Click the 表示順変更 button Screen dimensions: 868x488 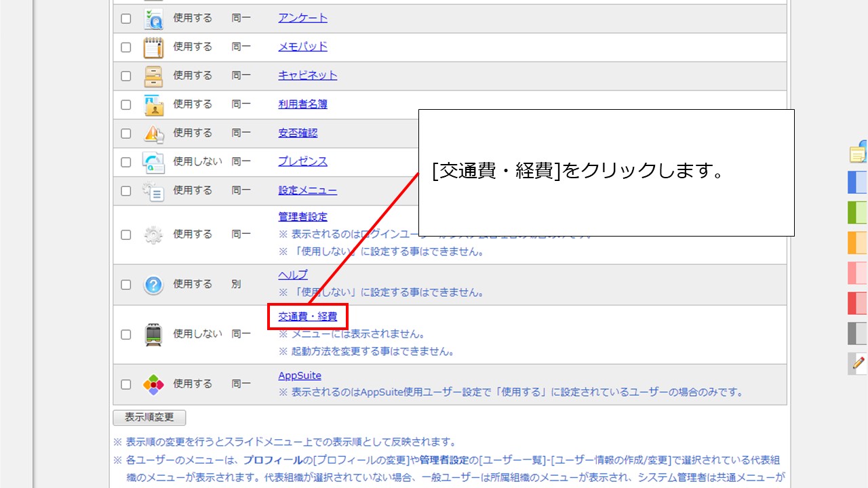click(x=149, y=418)
